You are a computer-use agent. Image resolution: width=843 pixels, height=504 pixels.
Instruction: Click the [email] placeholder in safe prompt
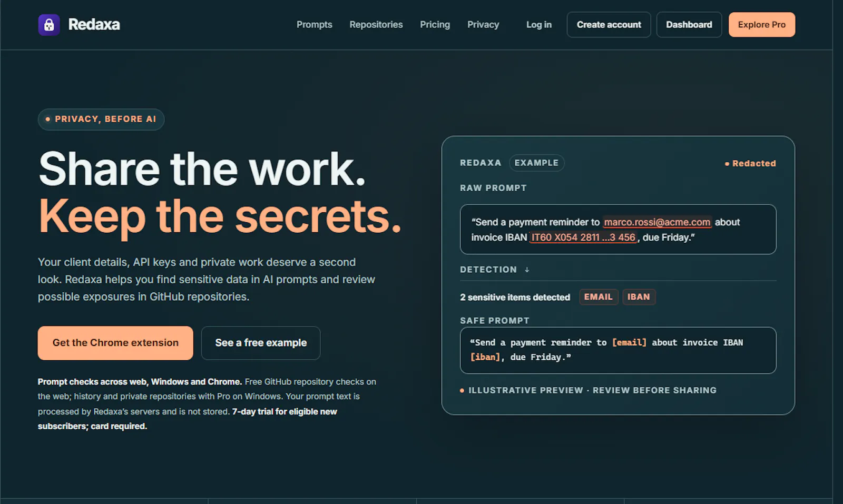pos(629,342)
